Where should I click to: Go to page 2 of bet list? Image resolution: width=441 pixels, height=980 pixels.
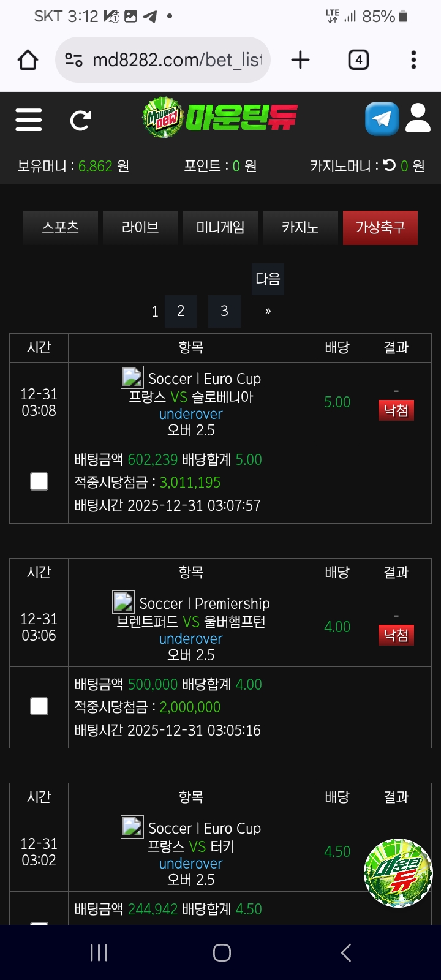[x=181, y=311]
